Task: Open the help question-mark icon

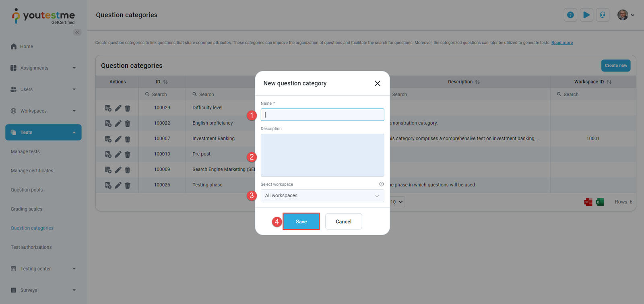Action: coord(570,14)
